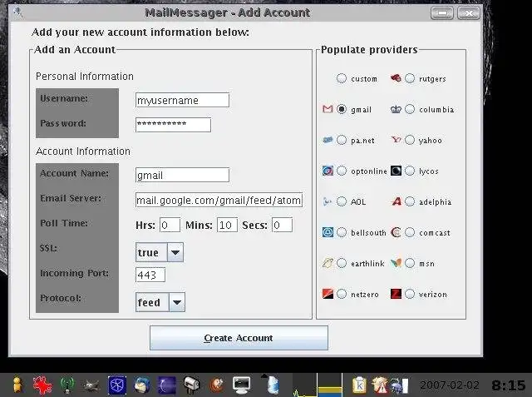This screenshot has width=532, height=397.
Task: Click the Email Server field
Action: (219, 200)
